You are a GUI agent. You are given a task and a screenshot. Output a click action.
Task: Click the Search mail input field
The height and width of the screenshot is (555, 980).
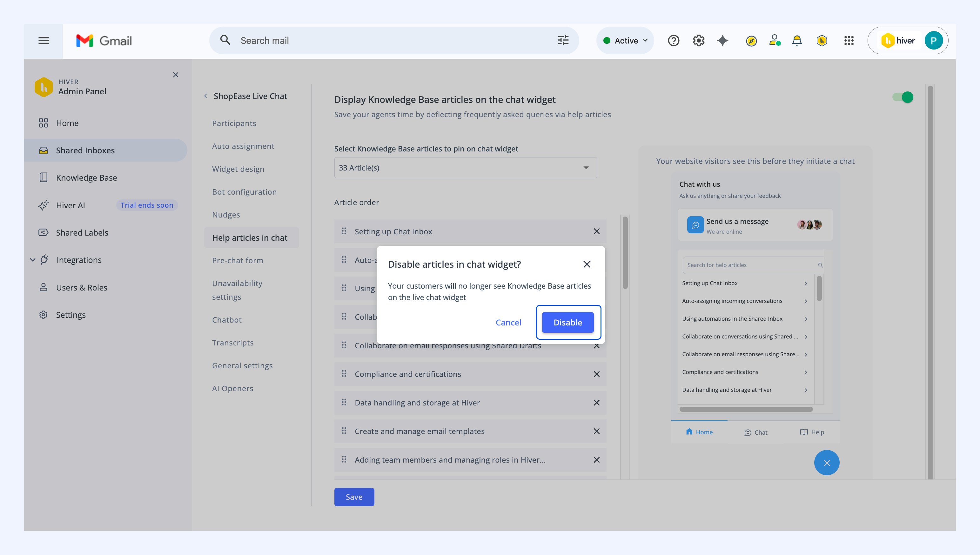(394, 40)
